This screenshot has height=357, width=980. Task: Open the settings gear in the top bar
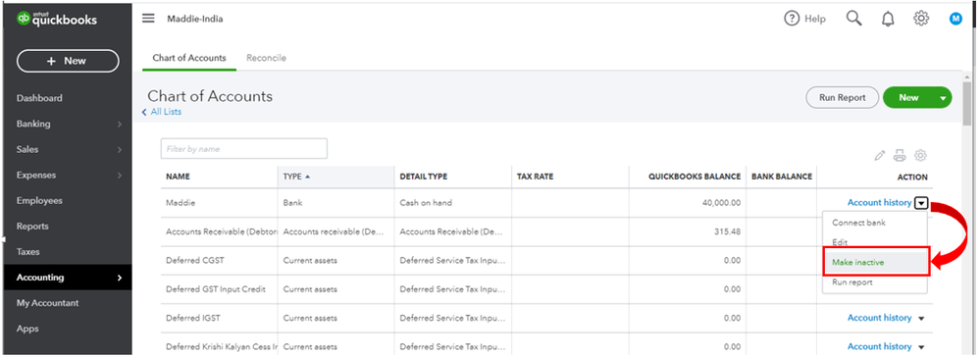(x=920, y=18)
